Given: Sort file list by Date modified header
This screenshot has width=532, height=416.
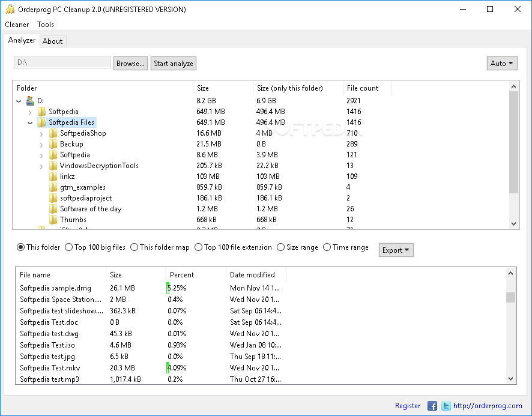Looking at the screenshot, I should [x=256, y=275].
